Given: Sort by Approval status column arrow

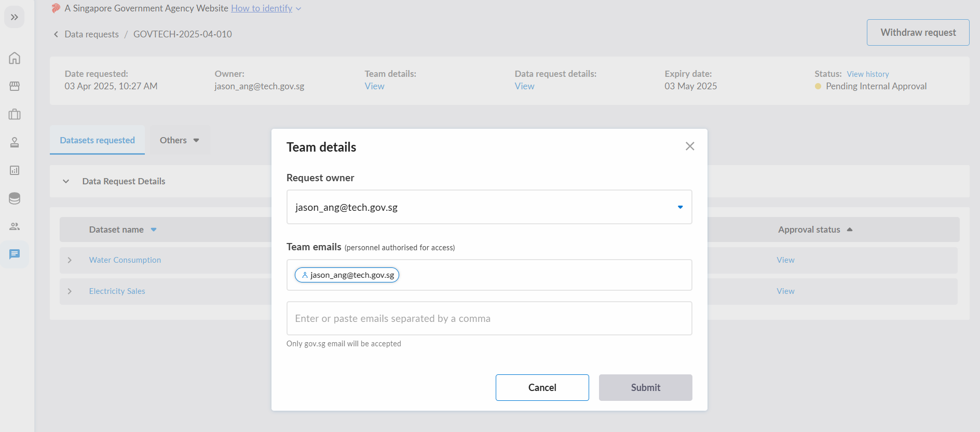Looking at the screenshot, I should click(850, 230).
